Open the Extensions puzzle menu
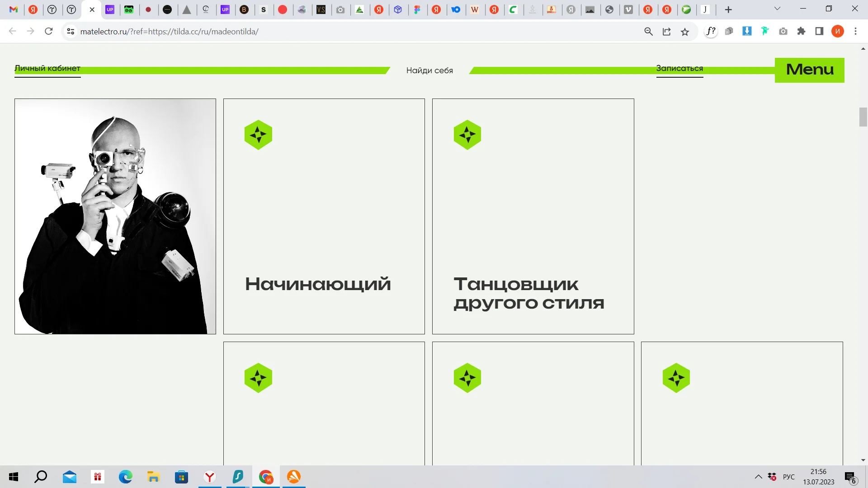The width and height of the screenshot is (868, 488). click(801, 31)
